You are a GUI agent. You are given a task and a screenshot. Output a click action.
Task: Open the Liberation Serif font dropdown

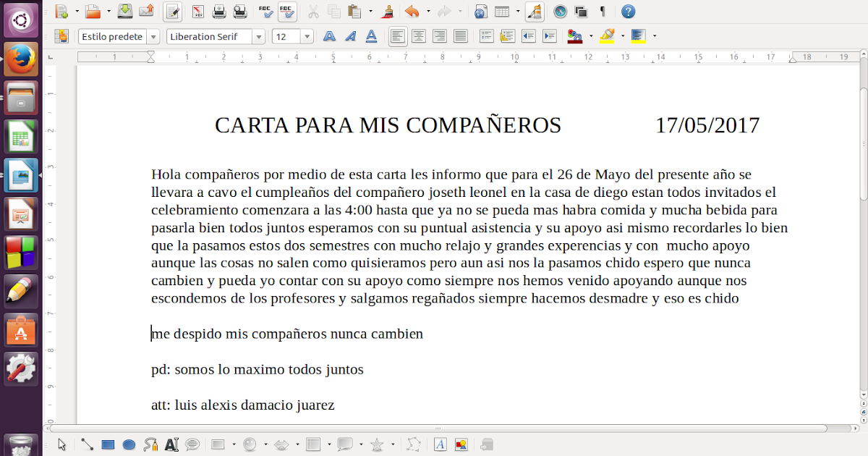[x=258, y=37]
